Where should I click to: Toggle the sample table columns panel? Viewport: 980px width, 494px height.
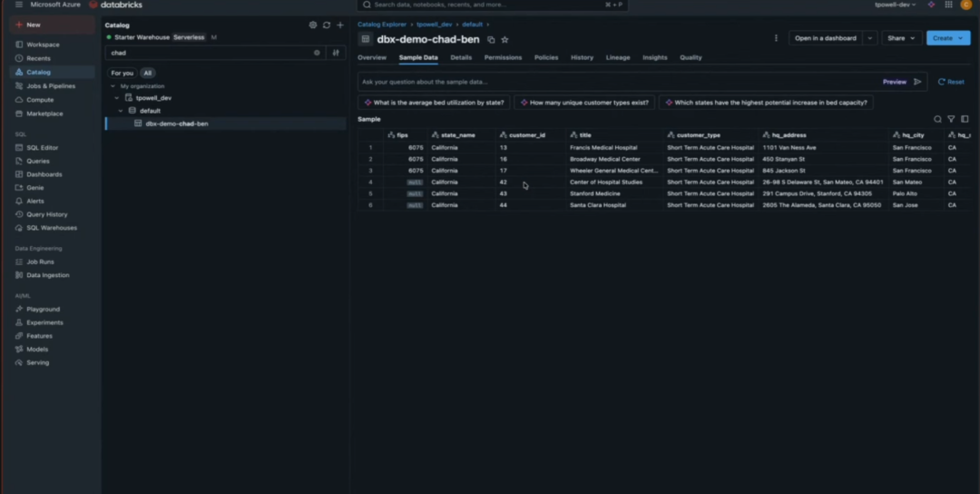[x=965, y=119]
